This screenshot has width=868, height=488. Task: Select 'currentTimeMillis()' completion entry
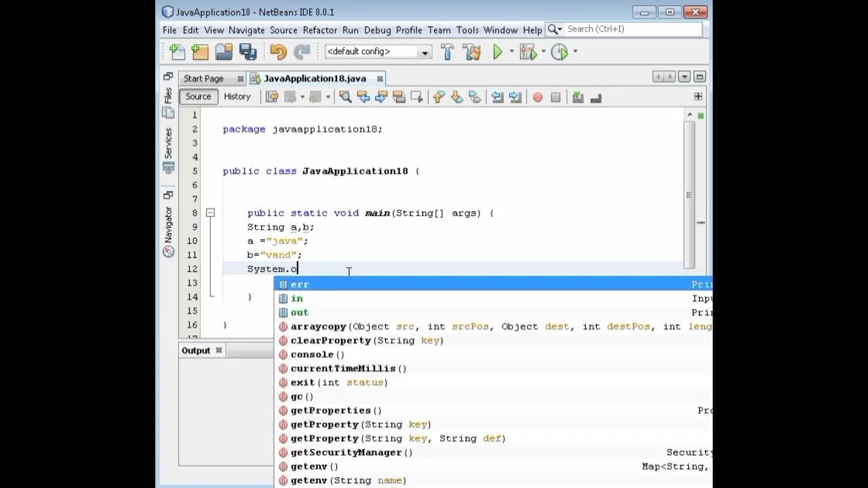(494, 369)
